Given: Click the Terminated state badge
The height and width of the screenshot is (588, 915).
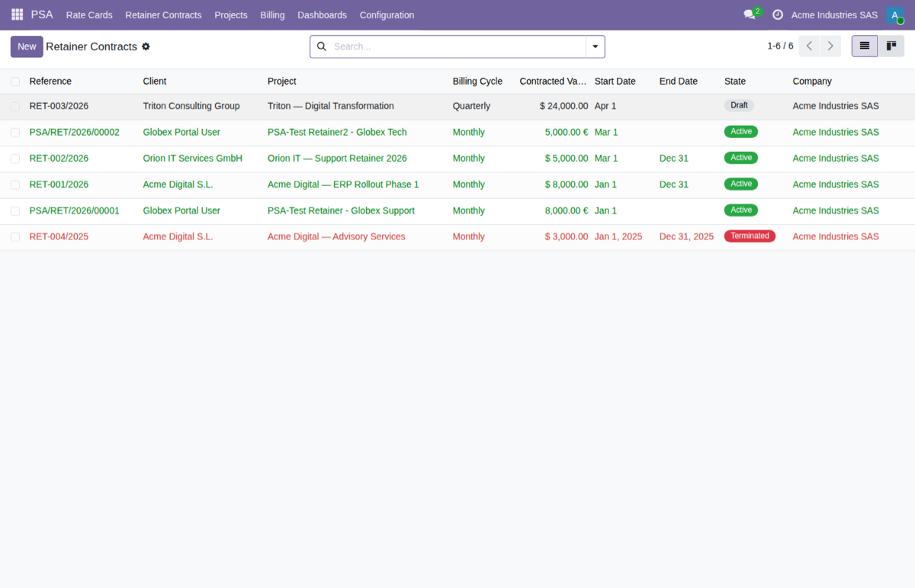Looking at the screenshot, I should 750,236.
